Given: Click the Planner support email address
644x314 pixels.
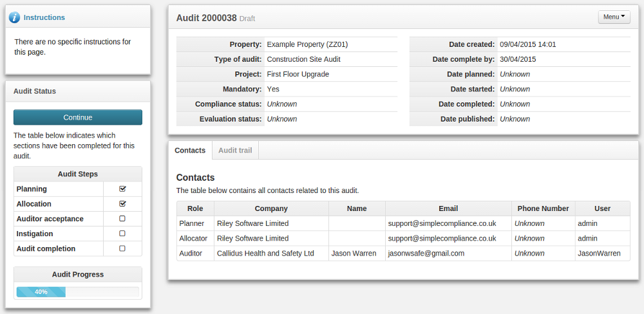Looking at the screenshot, I should click(x=442, y=224).
